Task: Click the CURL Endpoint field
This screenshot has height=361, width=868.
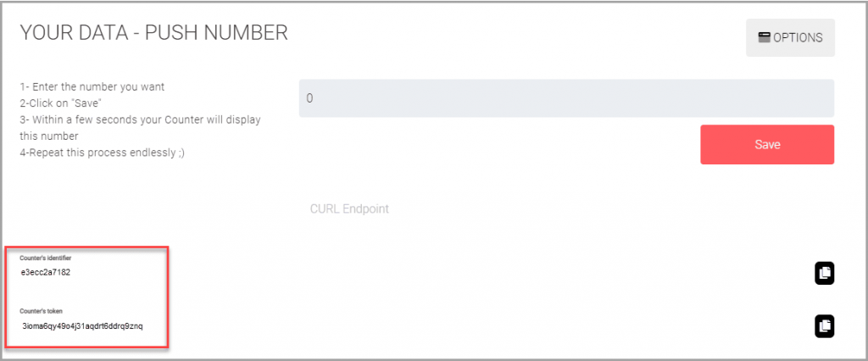Action: click(x=349, y=208)
